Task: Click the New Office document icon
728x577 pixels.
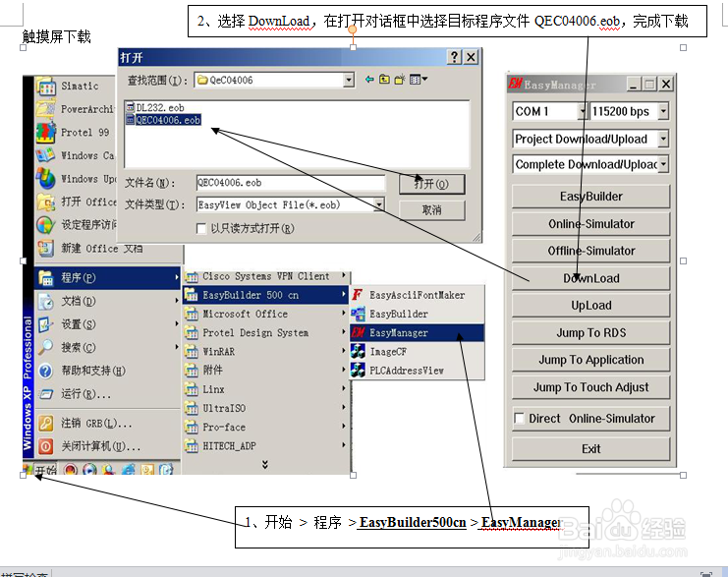Action: click(46, 249)
